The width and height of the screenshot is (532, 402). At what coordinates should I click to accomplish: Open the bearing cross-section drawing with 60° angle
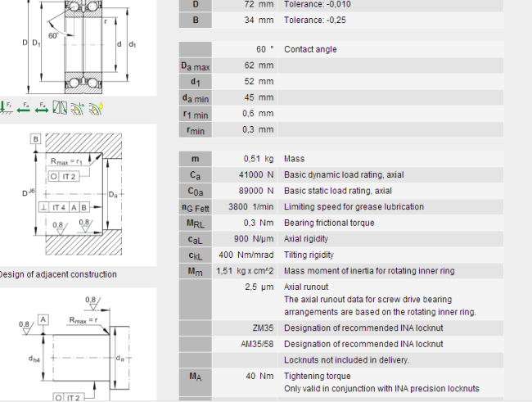[x=78, y=45]
